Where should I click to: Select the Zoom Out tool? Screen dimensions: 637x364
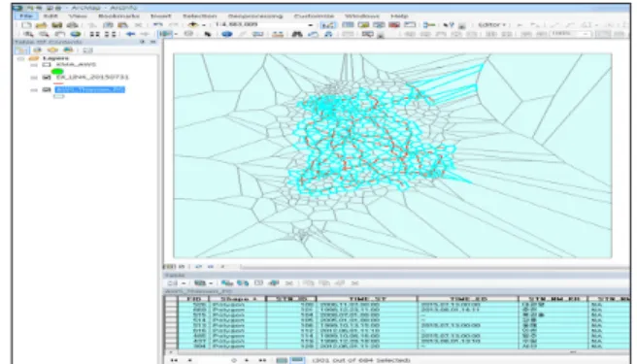44,34
